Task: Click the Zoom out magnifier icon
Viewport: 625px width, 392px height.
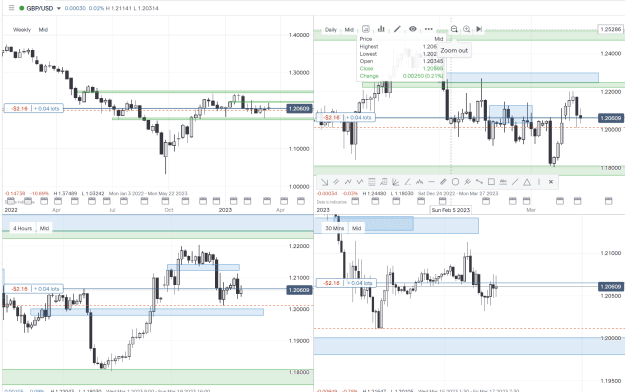Action: pos(454,29)
